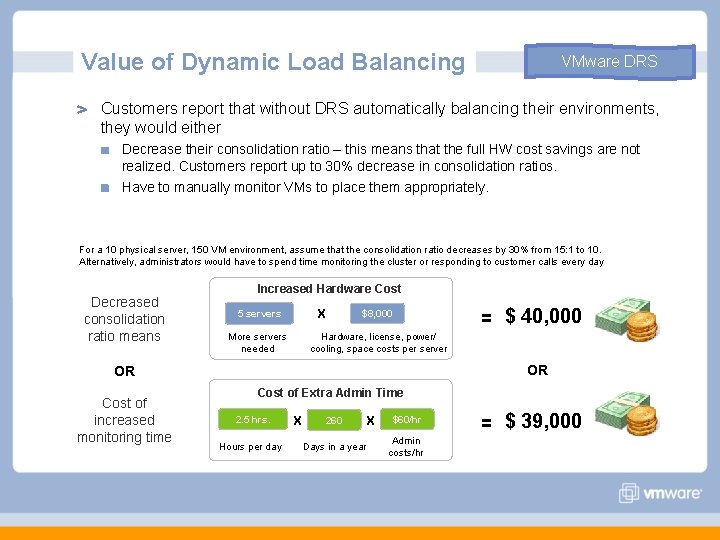This screenshot has height=540, width=720.
Task: Click the '260' green box
Action: click(x=334, y=420)
